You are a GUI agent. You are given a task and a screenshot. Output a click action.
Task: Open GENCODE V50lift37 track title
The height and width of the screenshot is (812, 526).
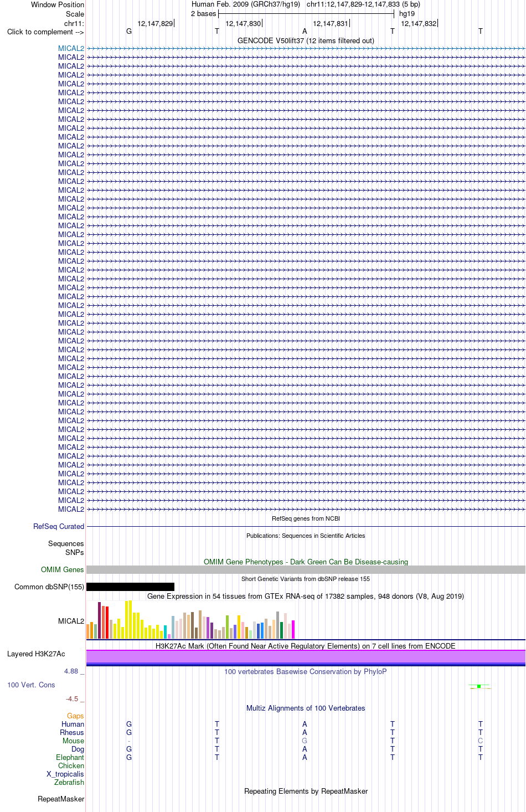[x=306, y=40]
